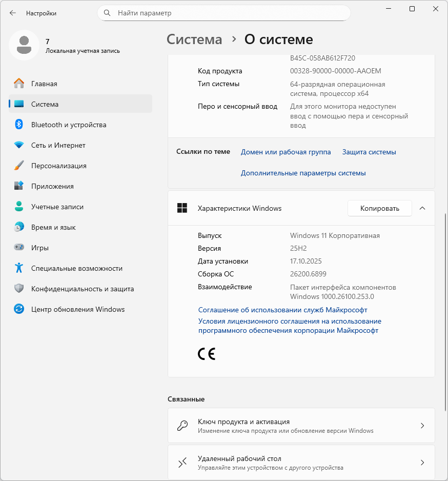Image resolution: width=448 pixels, height=481 pixels.
Task: Click the user account avatar picture
Action: coord(24,45)
